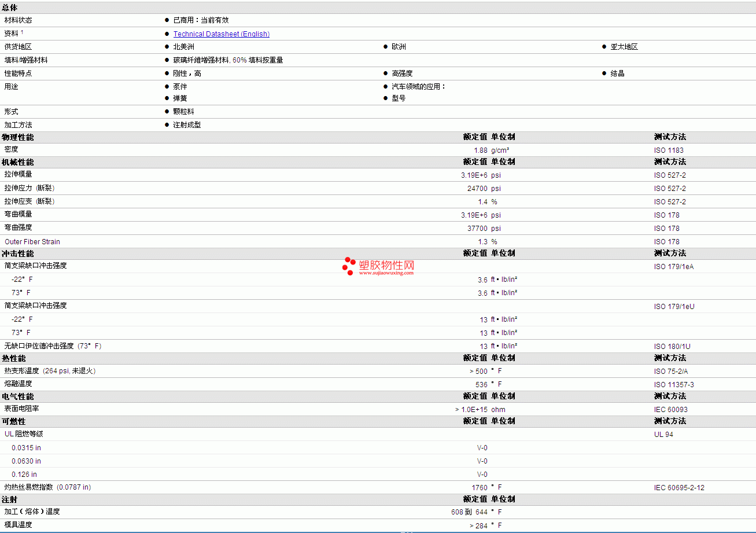Image resolution: width=756 pixels, height=533 pixels.
Task: Click the 总体 section header
Action: (x=10, y=7)
